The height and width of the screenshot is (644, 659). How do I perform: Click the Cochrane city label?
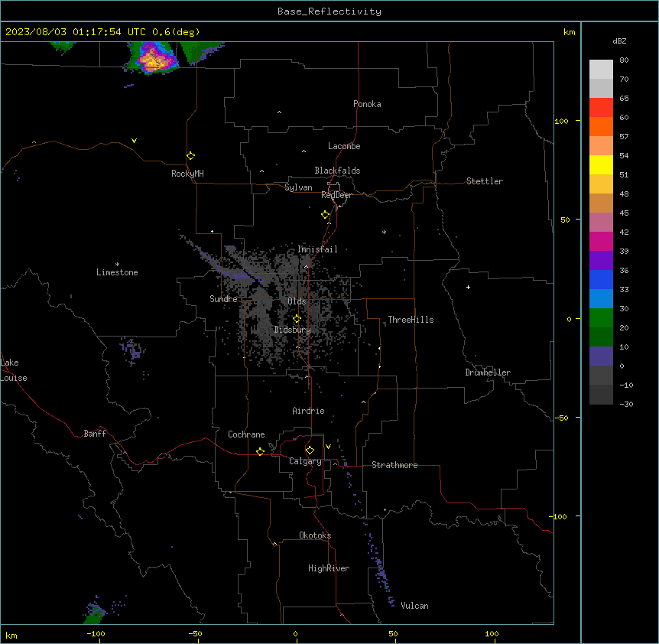tap(246, 434)
